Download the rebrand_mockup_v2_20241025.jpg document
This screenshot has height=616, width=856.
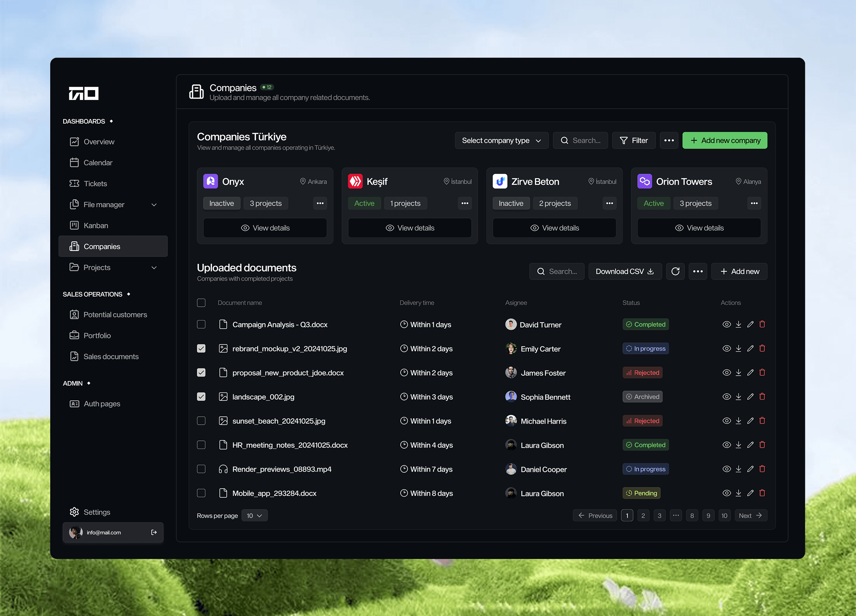tap(738, 348)
